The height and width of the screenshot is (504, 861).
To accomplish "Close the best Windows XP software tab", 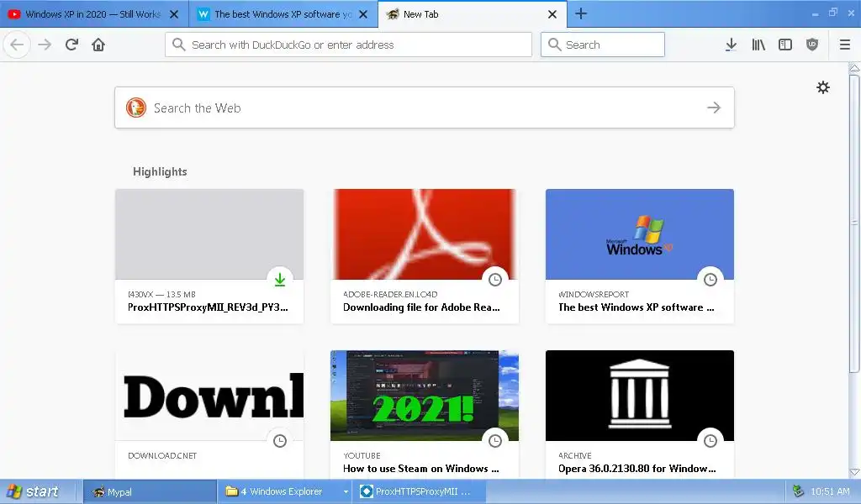I will [363, 14].
